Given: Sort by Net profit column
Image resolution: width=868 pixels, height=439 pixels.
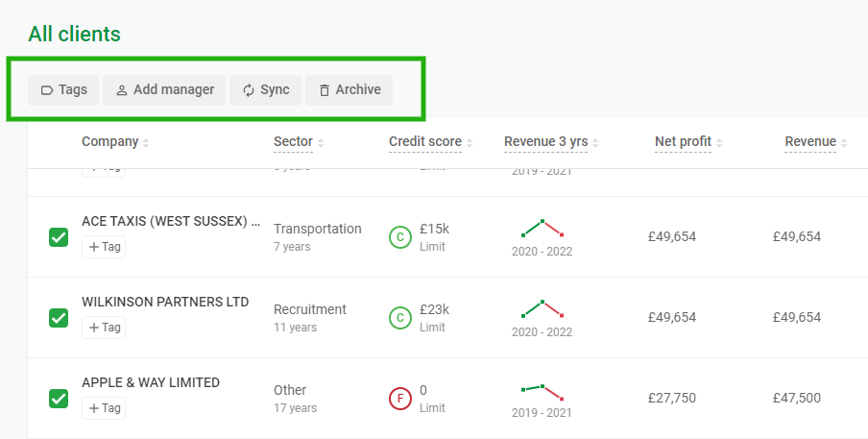Looking at the screenshot, I should coord(688,142).
